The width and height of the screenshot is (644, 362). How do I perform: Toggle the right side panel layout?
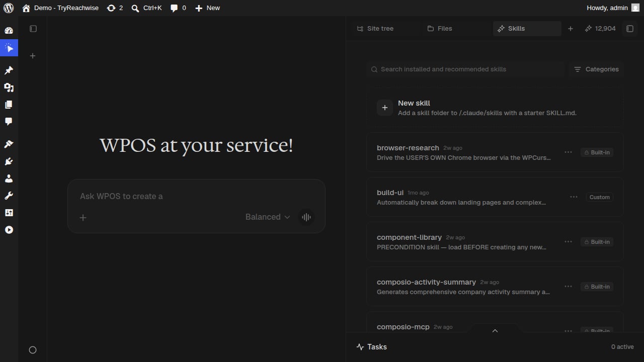[x=630, y=29]
